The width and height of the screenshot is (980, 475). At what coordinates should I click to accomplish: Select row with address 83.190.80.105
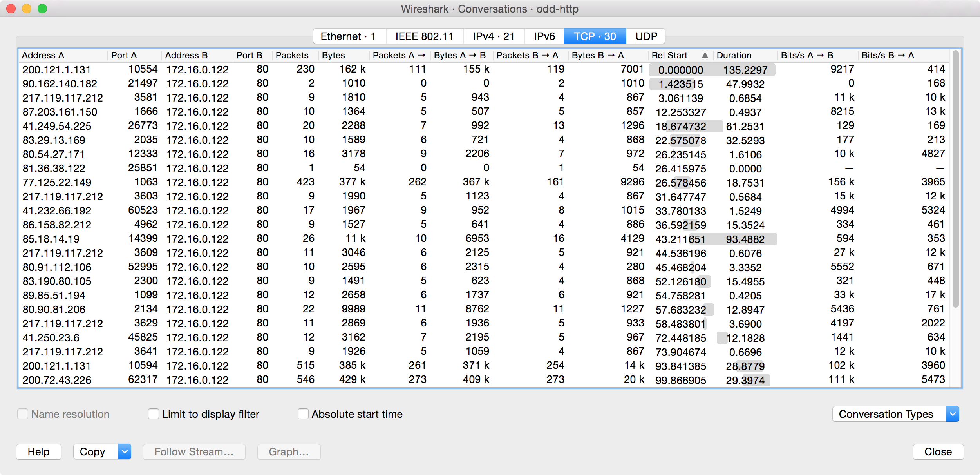coord(484,281)
